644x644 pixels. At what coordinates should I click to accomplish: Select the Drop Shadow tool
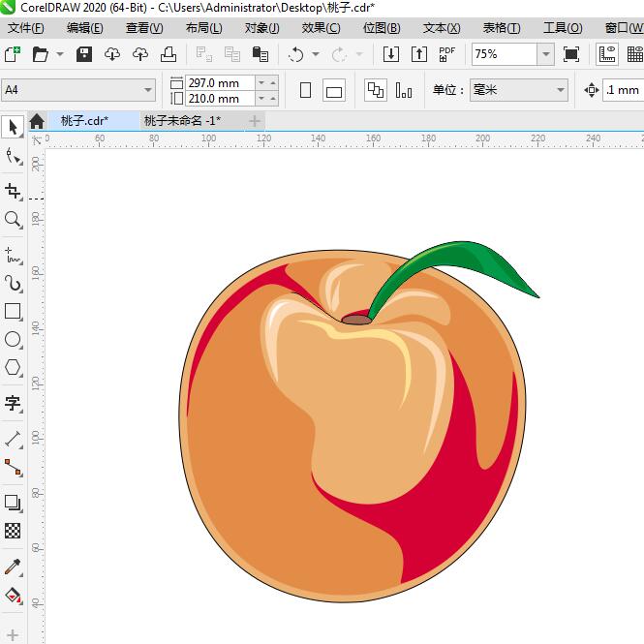(13, 503)
